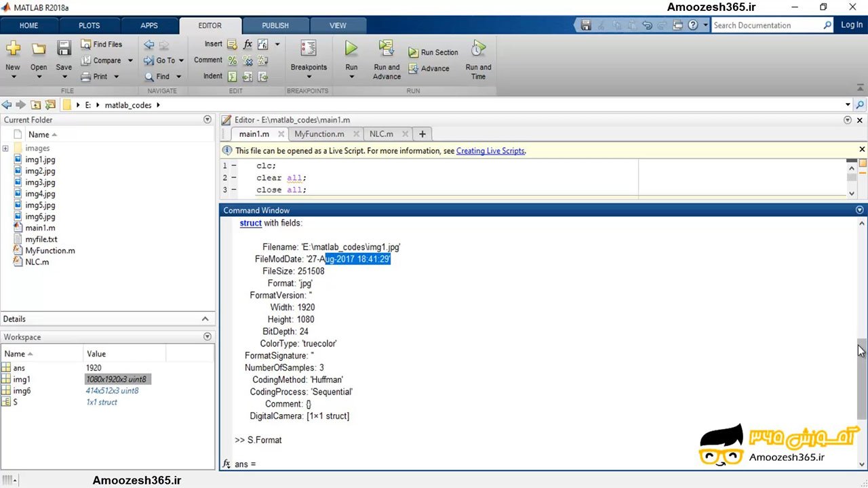Click the Open folder icon
Screen dimensions: 868x488
(39, 49)
